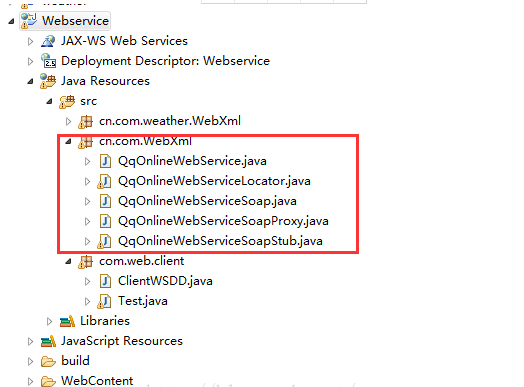The height and width of the screenshot is (387, 524).
Task: Expand QqOnlineWebServiceSoapStub.java node
Action: click(x=88, y=242)
